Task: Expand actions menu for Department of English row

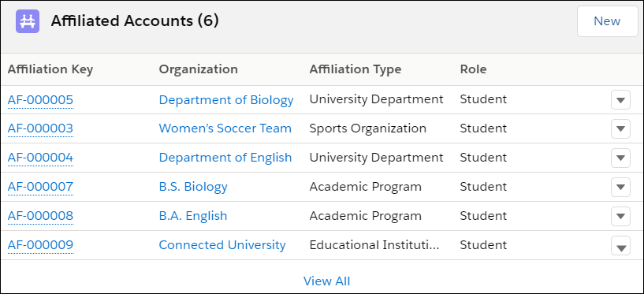Action: click(x=620, y=158)
